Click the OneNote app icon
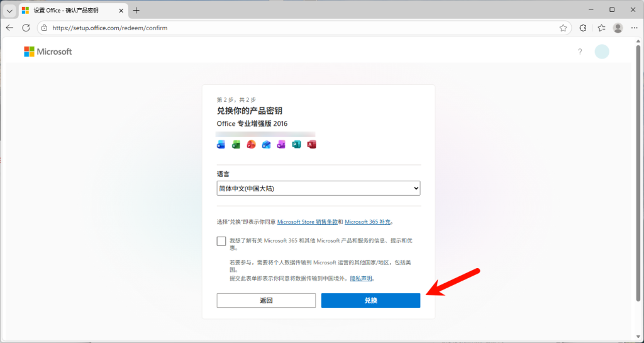Image resolution: width=644 pixels, height=343 pixels. tap(281, 144)
